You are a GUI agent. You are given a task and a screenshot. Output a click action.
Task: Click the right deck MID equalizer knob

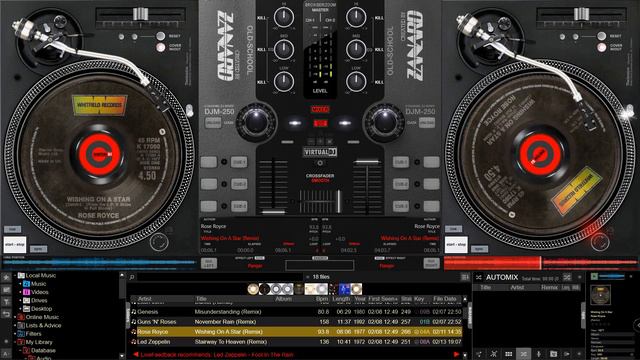356,50
